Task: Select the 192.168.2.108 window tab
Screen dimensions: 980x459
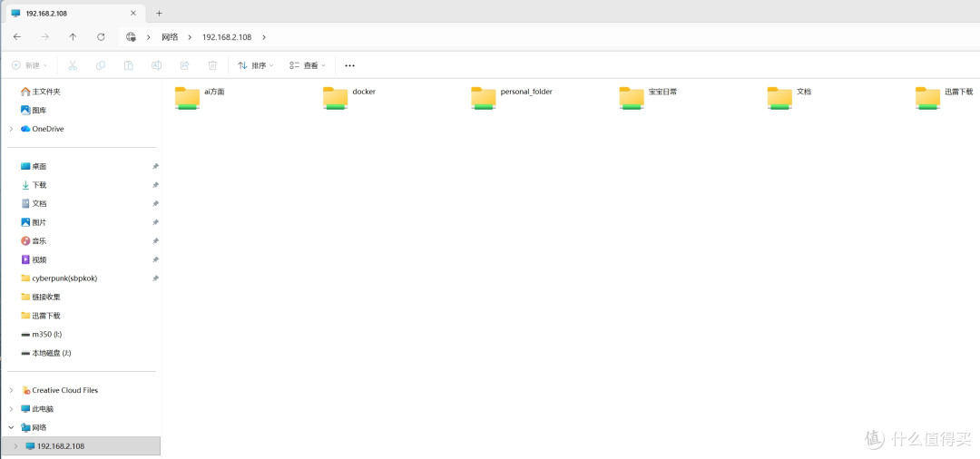Action: 73,13
